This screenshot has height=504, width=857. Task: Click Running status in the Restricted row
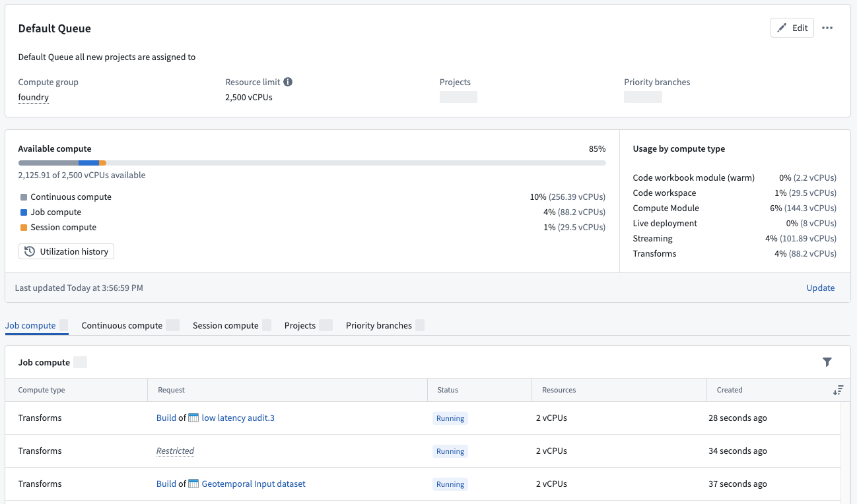pos(450,451)
